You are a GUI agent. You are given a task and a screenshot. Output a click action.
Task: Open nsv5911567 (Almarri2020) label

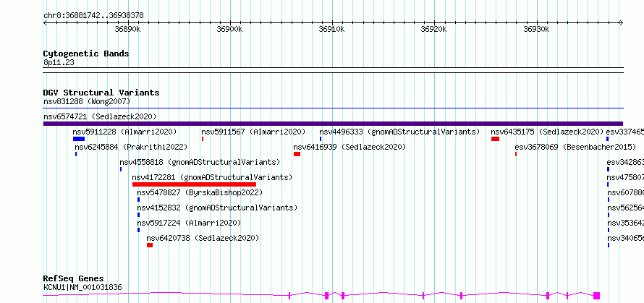[253, 132]
